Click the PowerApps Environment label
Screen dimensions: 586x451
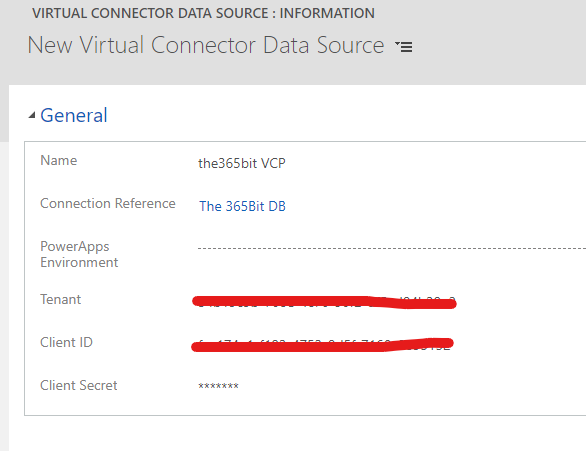(79, 254)
